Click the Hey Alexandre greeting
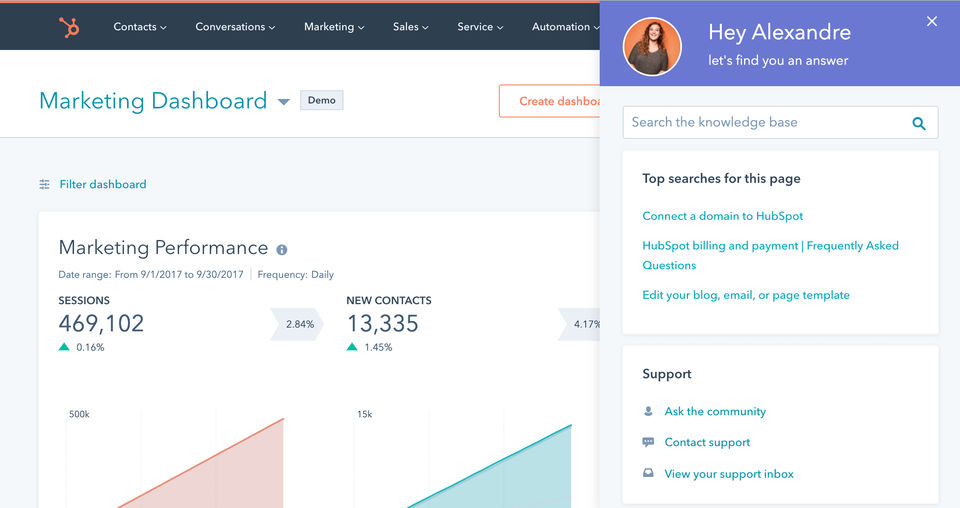Viewport: 960px width, 508px height. point(779,32)
